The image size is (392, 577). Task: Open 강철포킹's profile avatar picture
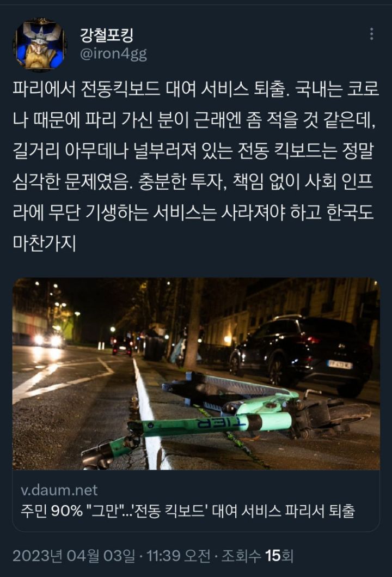[40, 44]
